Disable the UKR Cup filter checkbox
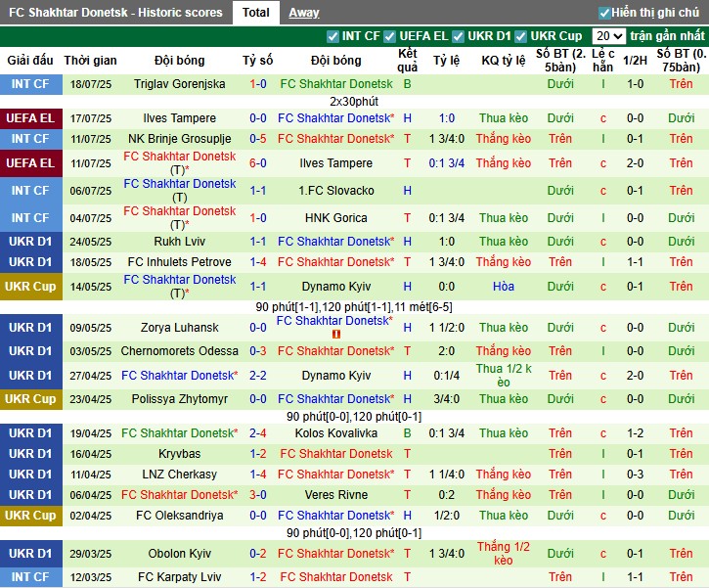 point(521,36)
